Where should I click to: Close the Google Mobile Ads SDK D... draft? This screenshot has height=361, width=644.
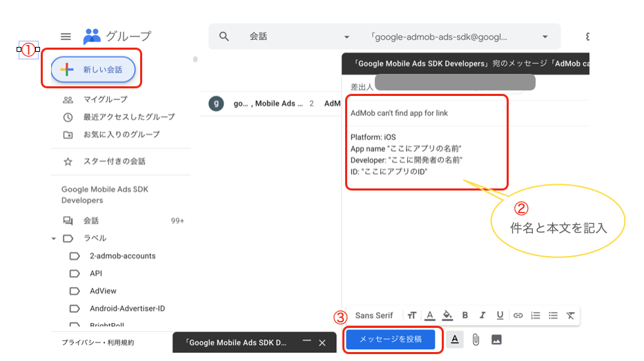click(x=322, y=342)
